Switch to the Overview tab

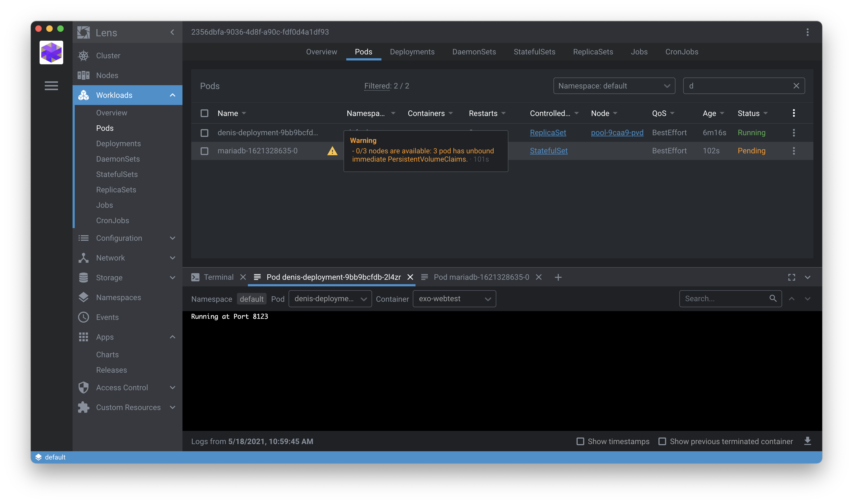point(321,52)
